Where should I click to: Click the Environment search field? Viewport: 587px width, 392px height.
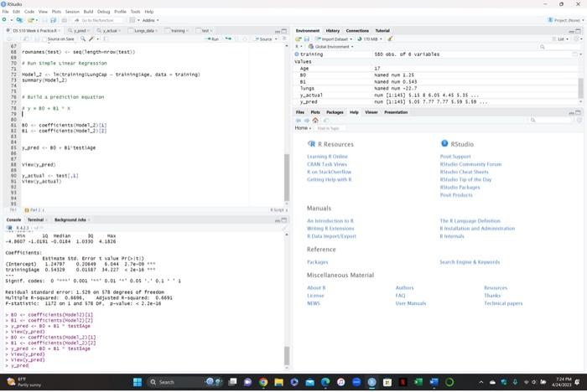558,47
